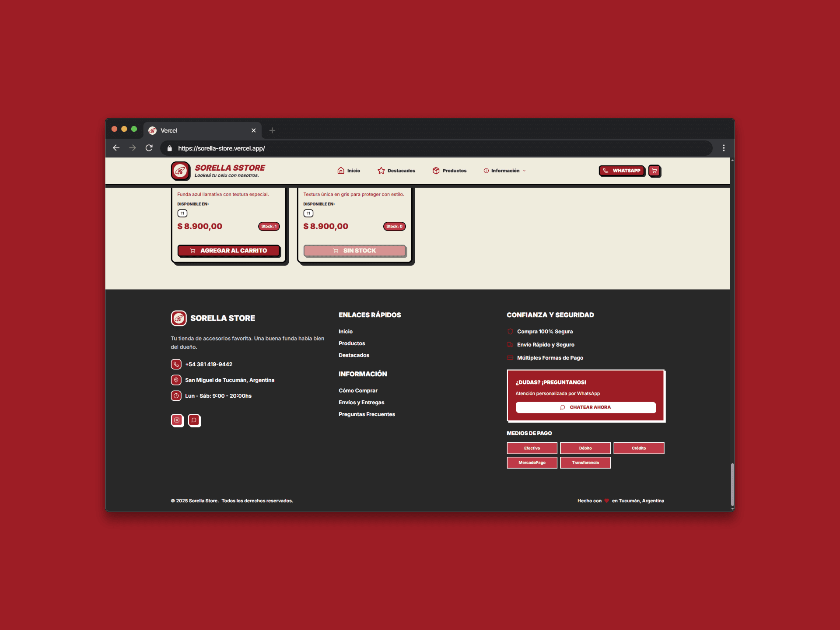This screenshot has height=630, width=840.
Task: Open the Preguntas Frecuentes footer link
Action: (366, 414)
